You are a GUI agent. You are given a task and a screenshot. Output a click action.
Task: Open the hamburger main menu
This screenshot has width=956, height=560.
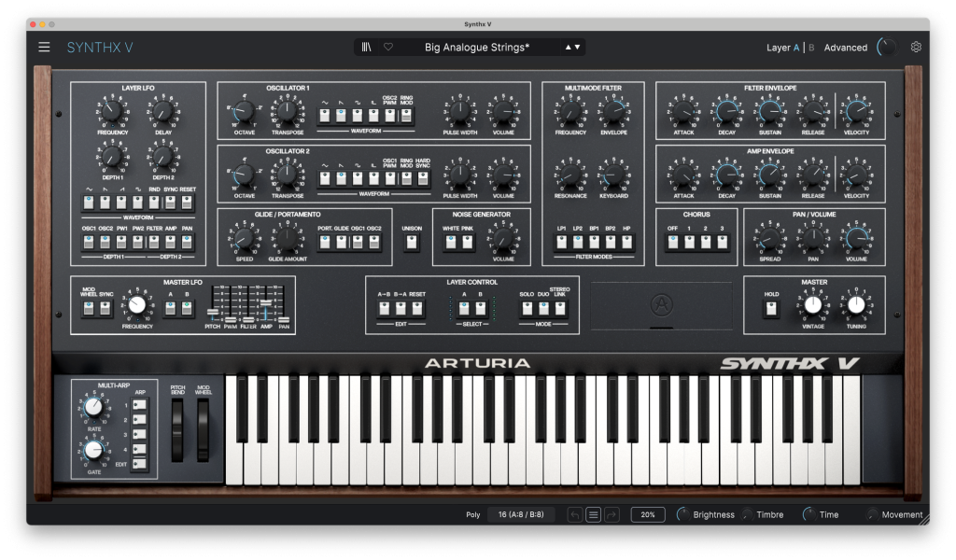44,47
